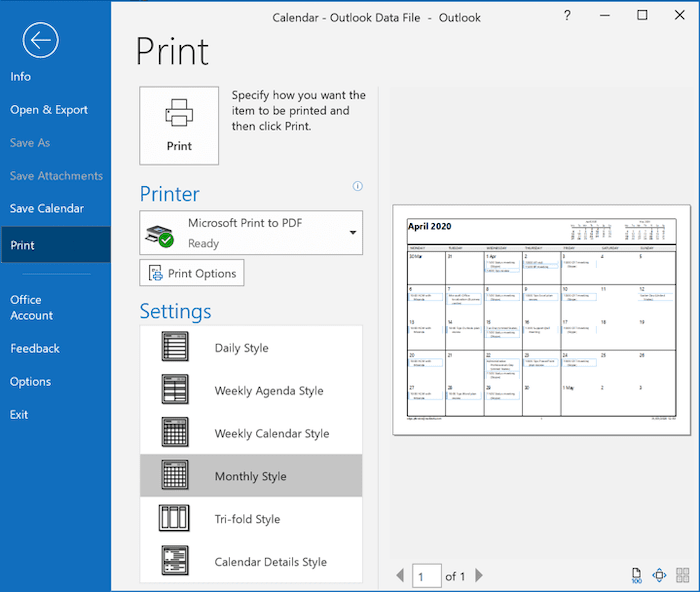The image size is (700, 592).
Task: Maximize the Outlook window
Action: [x=642, y=16]
